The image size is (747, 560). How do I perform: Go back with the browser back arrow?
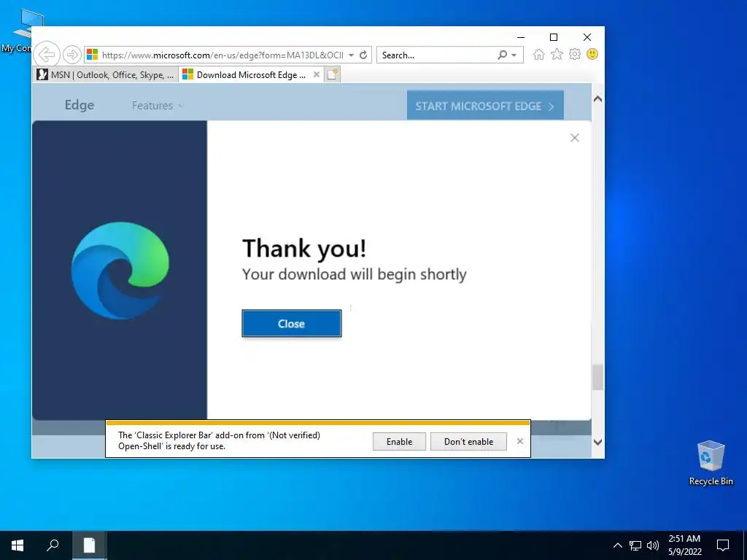47,54
